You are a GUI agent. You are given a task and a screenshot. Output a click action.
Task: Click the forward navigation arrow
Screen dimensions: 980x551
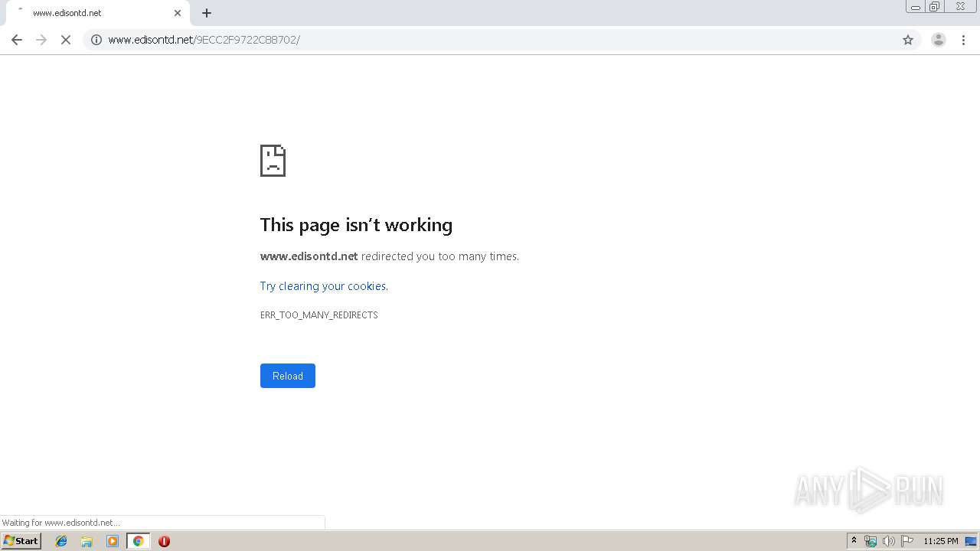pos(41,40)
